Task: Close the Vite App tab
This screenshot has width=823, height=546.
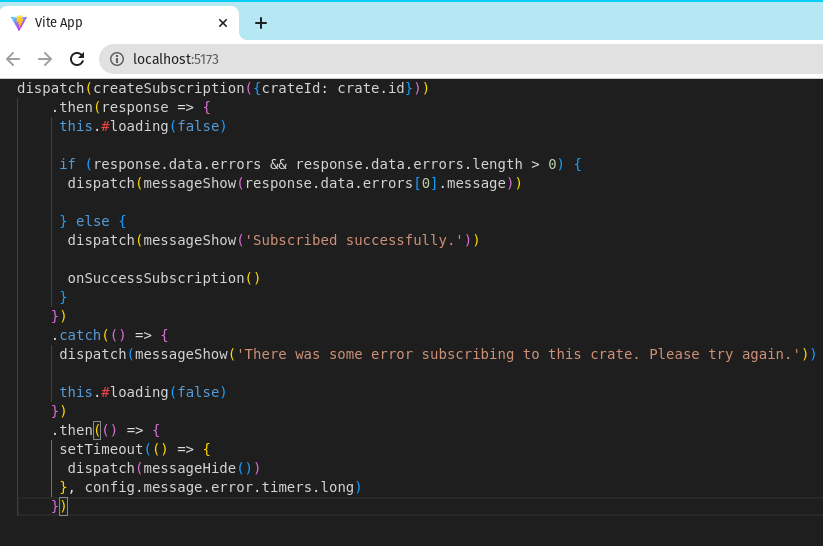Action: [x=223, y=23]
